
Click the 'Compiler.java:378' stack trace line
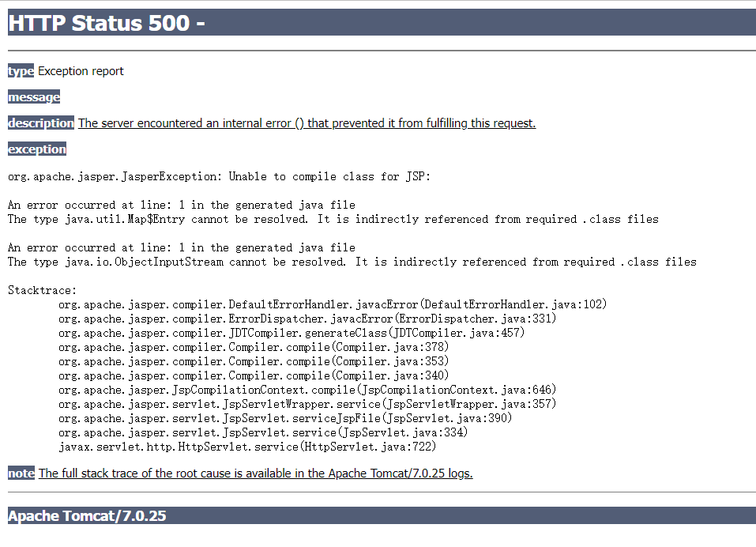click(254, 347)
